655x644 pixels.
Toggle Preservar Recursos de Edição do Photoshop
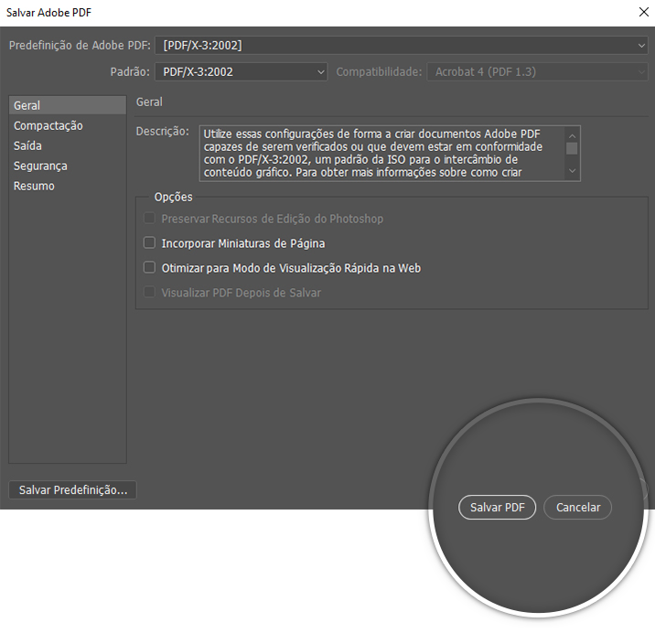(x=150, y=219)
